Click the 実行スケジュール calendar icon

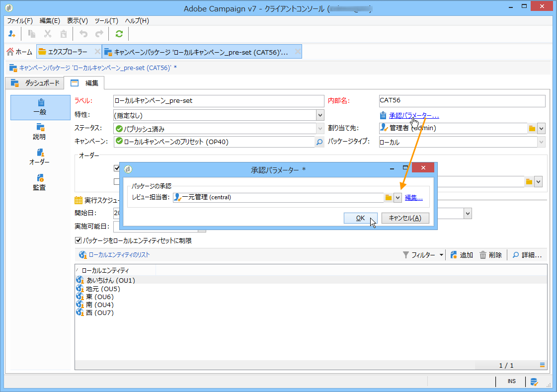(79, 200)
